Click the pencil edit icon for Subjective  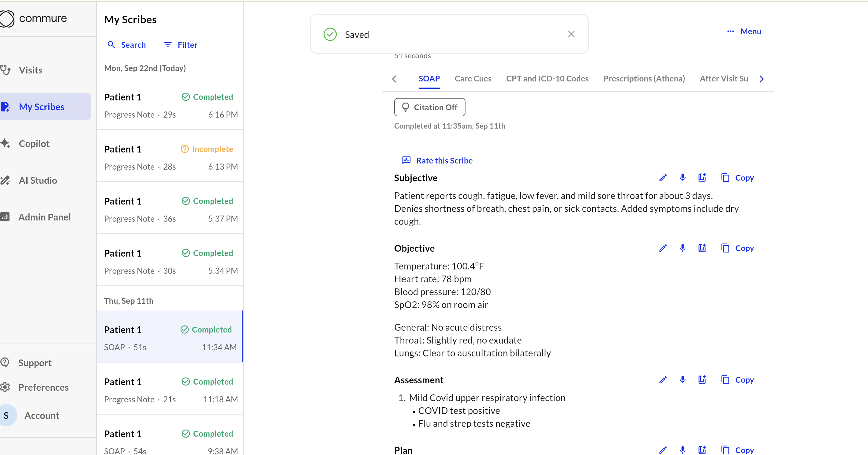[x=663, y=178]
